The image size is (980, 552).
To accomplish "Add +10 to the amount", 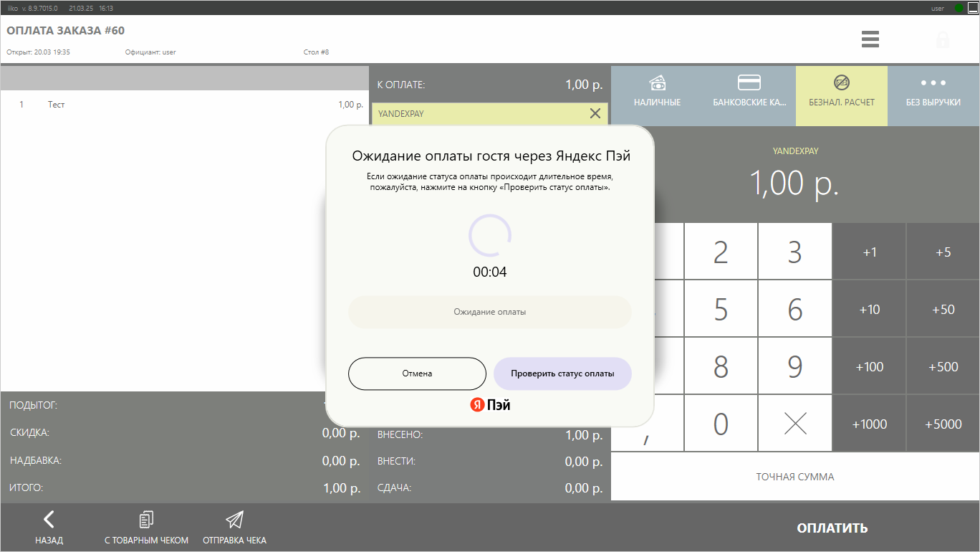I will click(870, 309).
